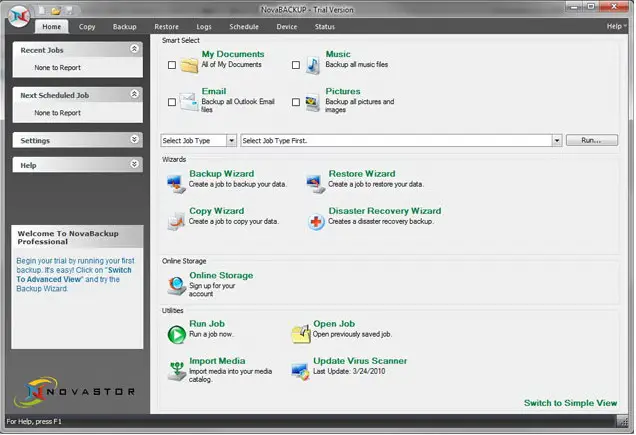Launch the Disaster Recovery Wizard link
Screen dimensions: 636x435
click(x=385, y=211)
